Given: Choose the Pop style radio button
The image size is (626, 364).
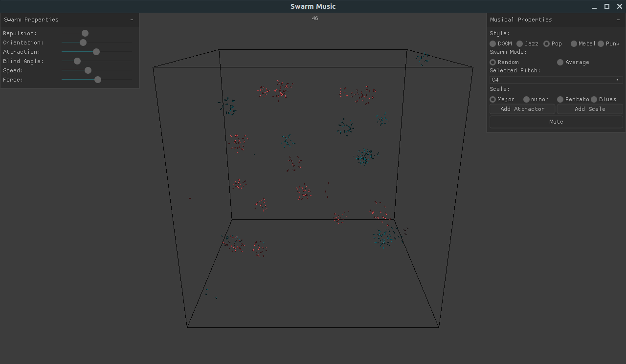Looking at the screenshot, I should click(x=547, y=43).
